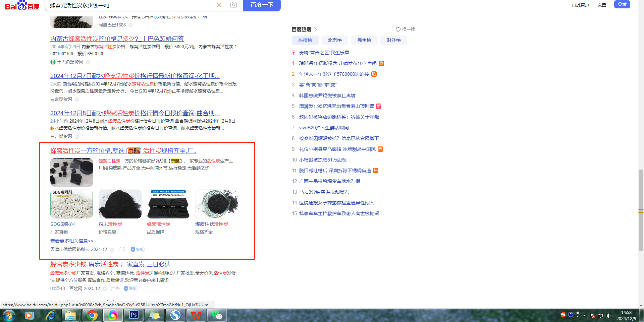Click the Baidu logo
Viewport: 644px width, 322px height.
click(22, 5)
